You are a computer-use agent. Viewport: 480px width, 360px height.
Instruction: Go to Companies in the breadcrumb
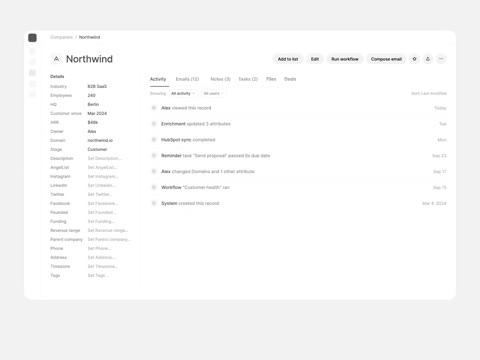61,37
